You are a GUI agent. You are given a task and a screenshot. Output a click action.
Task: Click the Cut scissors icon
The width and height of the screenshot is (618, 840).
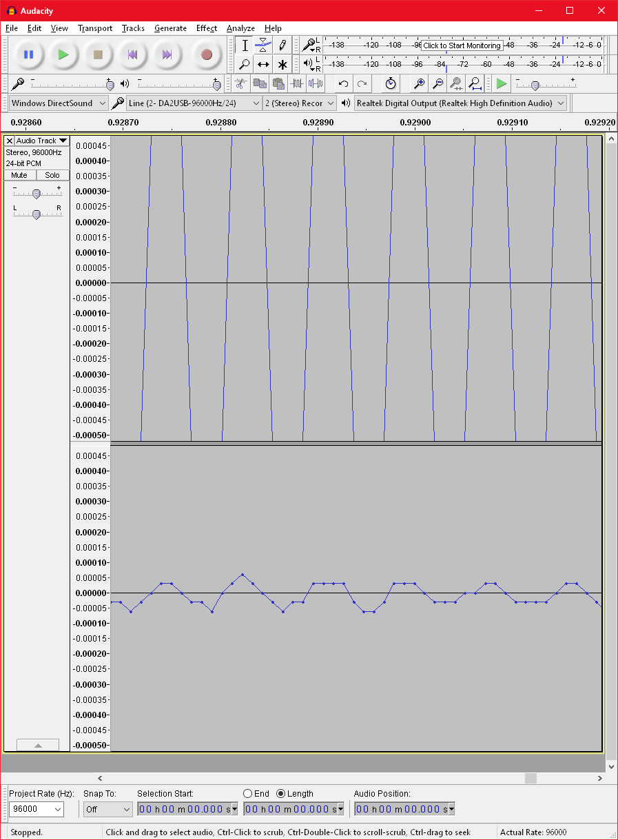point(240,83)
